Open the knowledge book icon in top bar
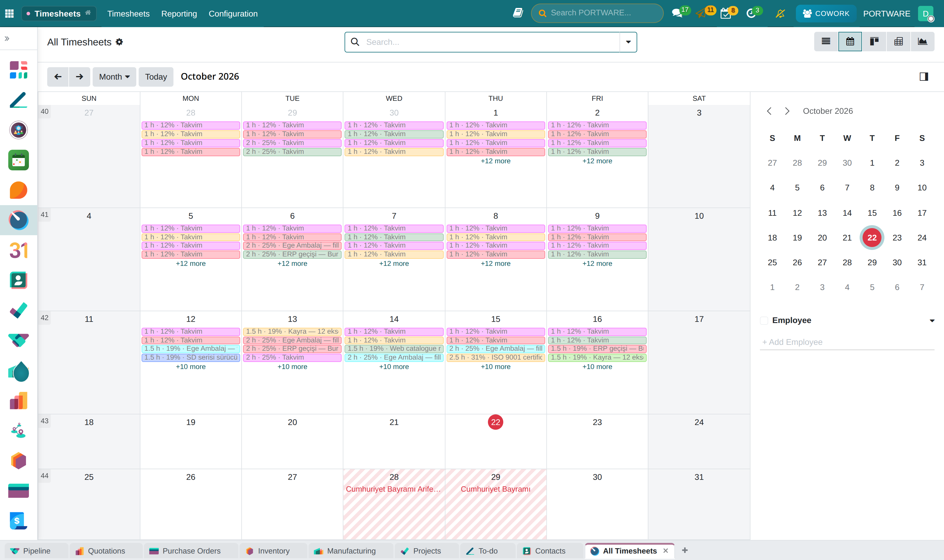This screenshot has width=944, height=560. click(518, 13)
